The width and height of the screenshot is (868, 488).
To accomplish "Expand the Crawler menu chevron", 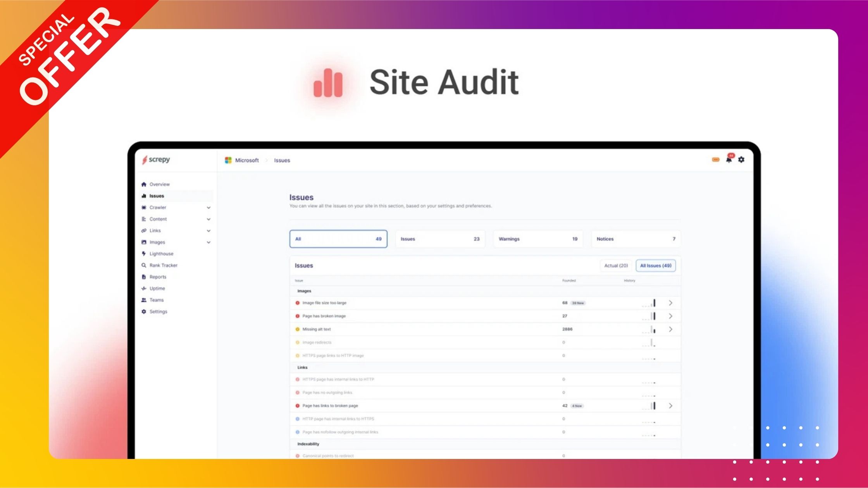I will (x=208, y=208).
